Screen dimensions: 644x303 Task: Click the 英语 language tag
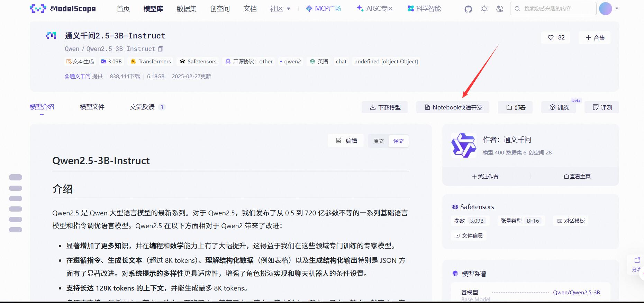pyautogui.click(x=319, y=61)
